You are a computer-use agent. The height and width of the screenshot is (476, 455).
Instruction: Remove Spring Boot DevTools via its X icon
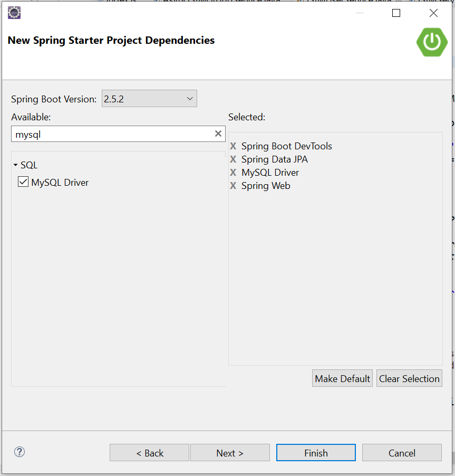(233, 146)
